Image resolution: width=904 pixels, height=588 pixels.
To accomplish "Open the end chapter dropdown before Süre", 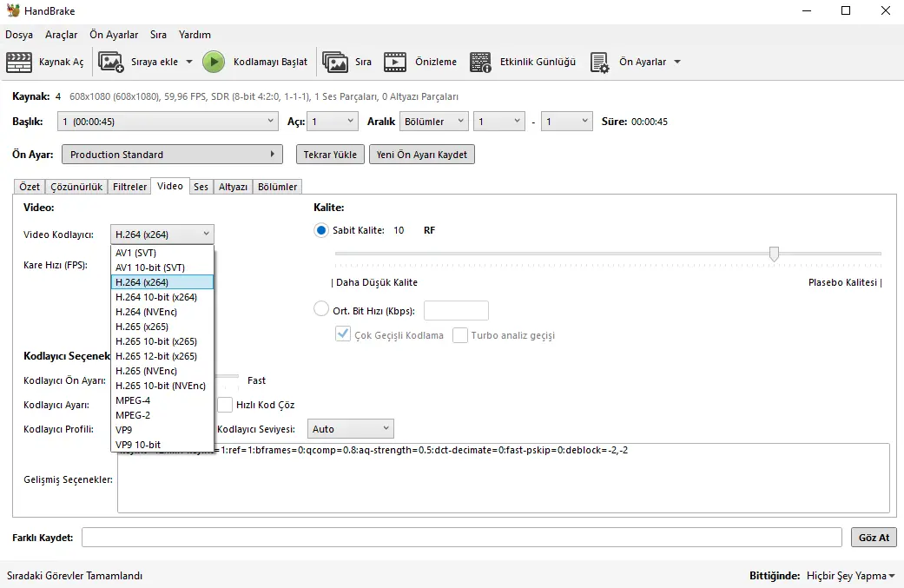I will click(567, 121).
